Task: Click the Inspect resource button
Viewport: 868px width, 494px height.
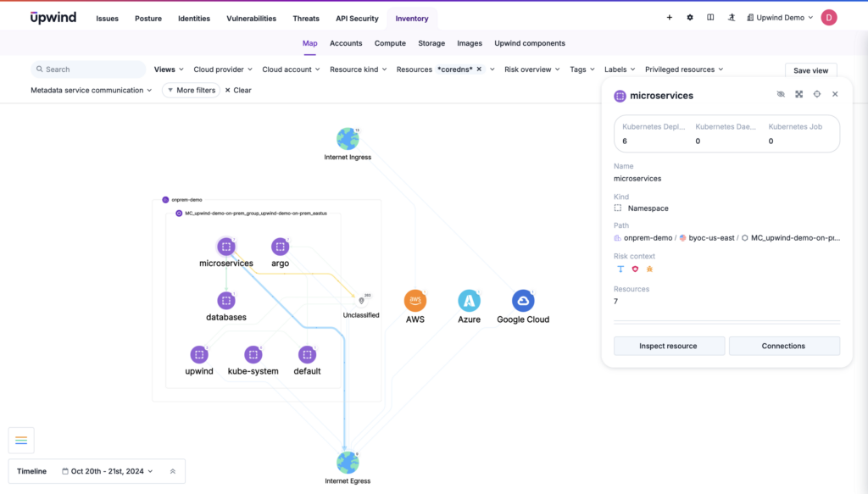Action: [669, 346]
